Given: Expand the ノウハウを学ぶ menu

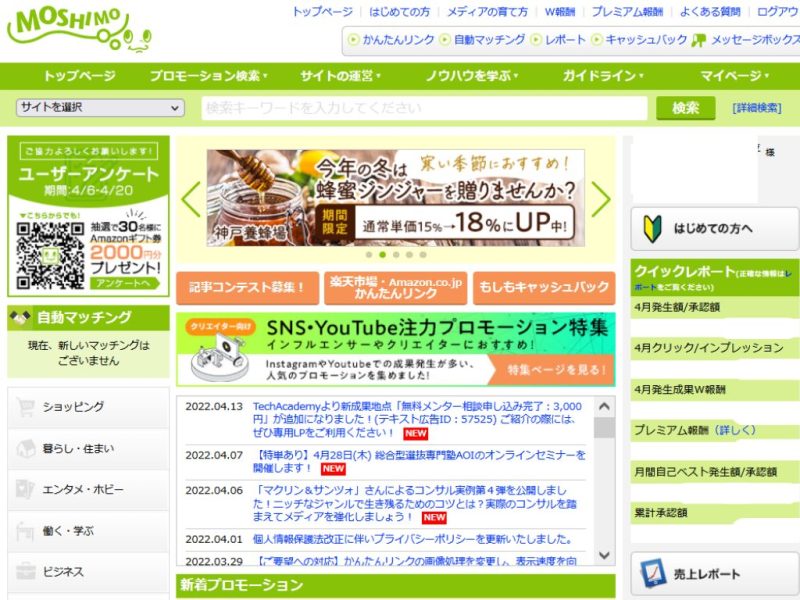Looking at the screenshot, I should coord(472,76).
